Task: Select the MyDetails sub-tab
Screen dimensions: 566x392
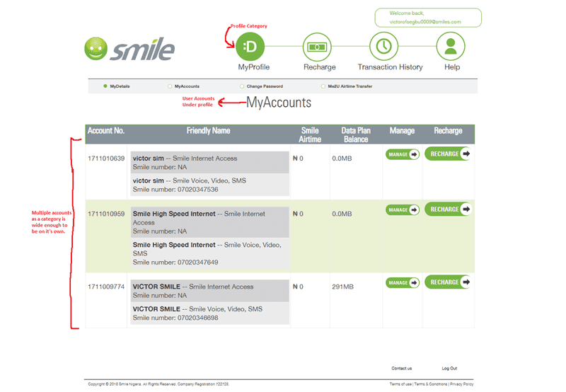Action: 117,86
